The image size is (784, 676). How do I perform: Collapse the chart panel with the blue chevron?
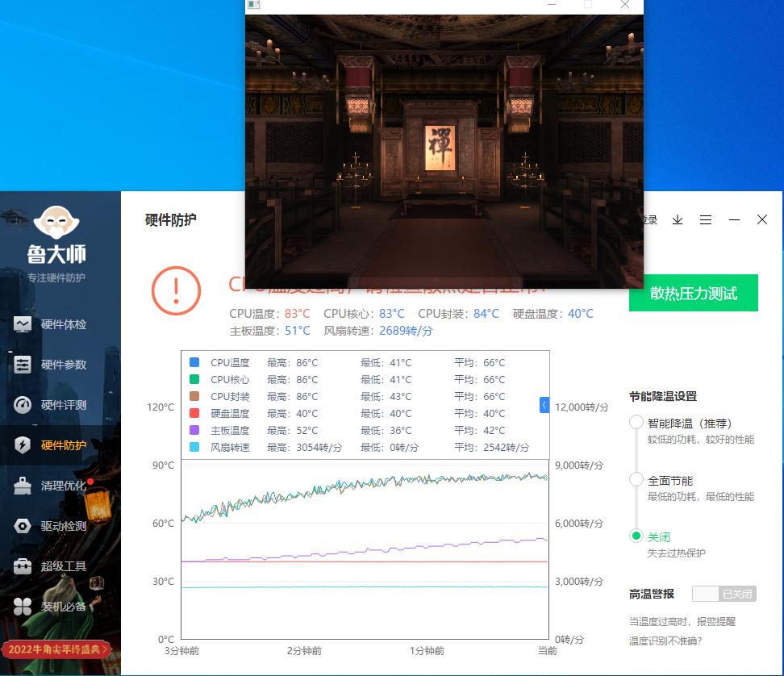click(544, 406)
